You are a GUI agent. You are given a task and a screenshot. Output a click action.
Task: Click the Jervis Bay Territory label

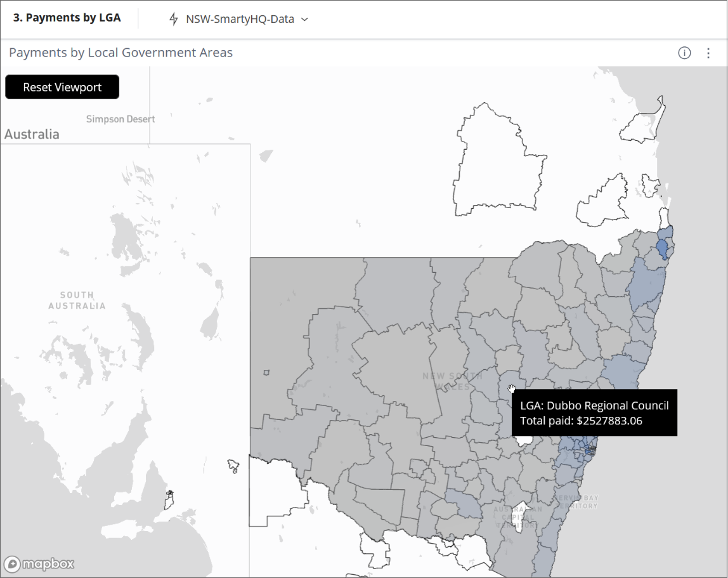click(578, 502)
